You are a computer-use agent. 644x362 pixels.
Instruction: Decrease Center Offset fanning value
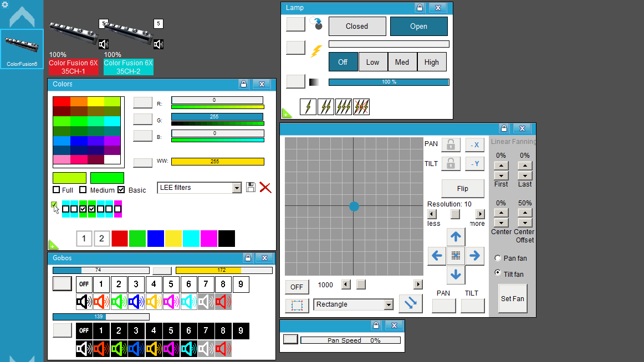(525, 223)
